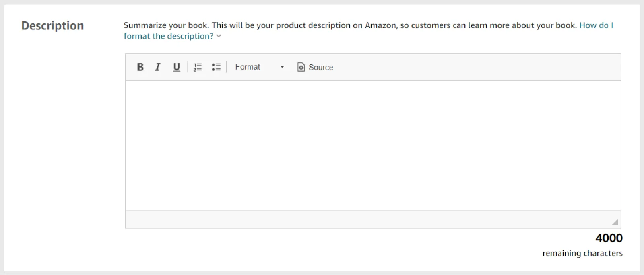644x275 pixels.
Task: Click the empty toolbar area right of Source
Action: coord(475,67)
